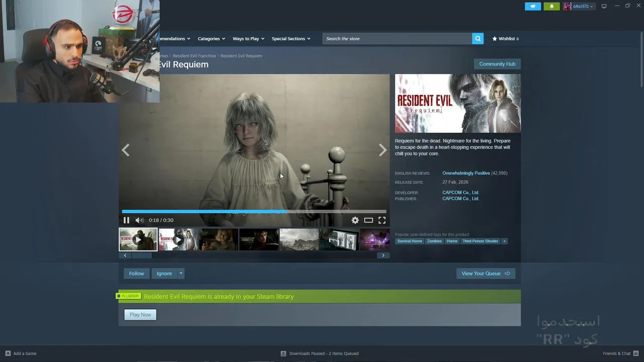644x362 pixels.
Task: Expand the Ways to Play menu
Action: 248,39
